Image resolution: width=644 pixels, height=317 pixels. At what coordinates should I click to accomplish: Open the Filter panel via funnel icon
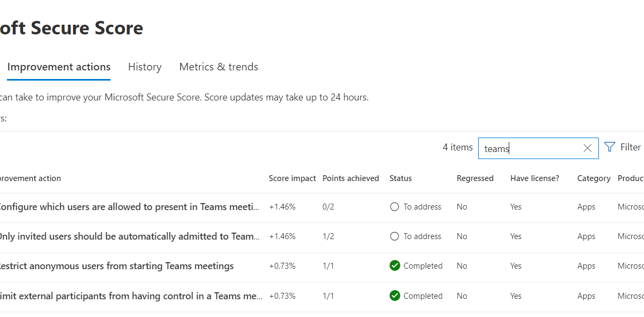coord(610,147)
